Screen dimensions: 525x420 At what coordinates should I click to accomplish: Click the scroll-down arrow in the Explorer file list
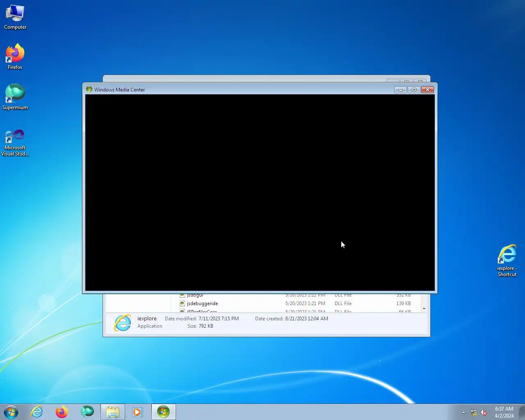[x=424, y=308]
